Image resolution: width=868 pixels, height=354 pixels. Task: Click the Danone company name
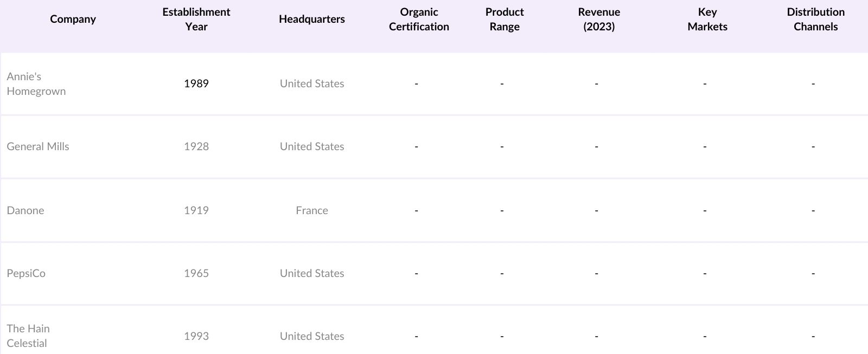point(25,210)
